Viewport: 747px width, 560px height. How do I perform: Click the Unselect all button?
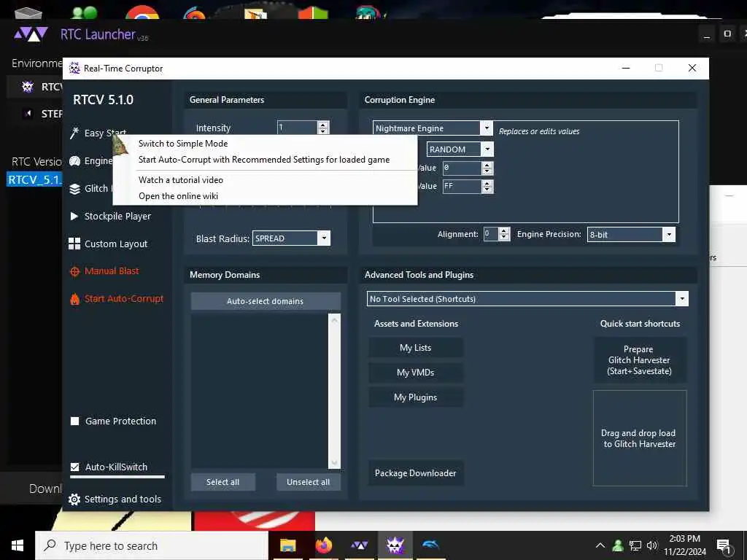309,482
